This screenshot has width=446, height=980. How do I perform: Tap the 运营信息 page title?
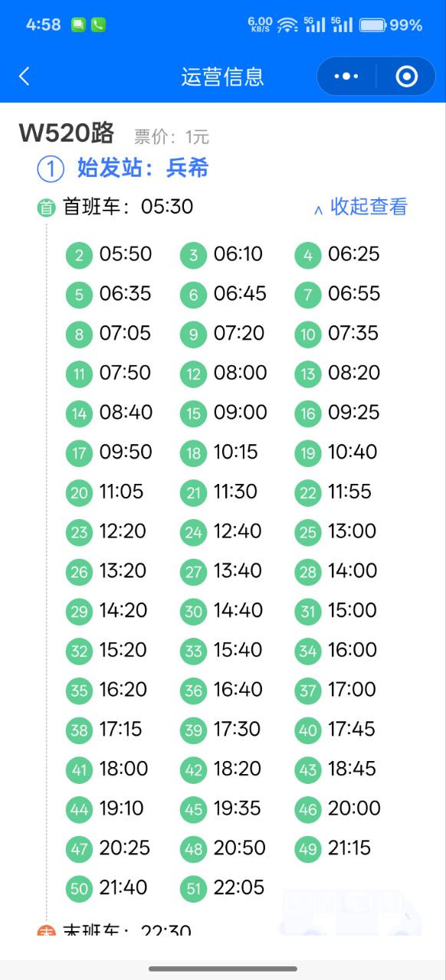coord(222,77)
